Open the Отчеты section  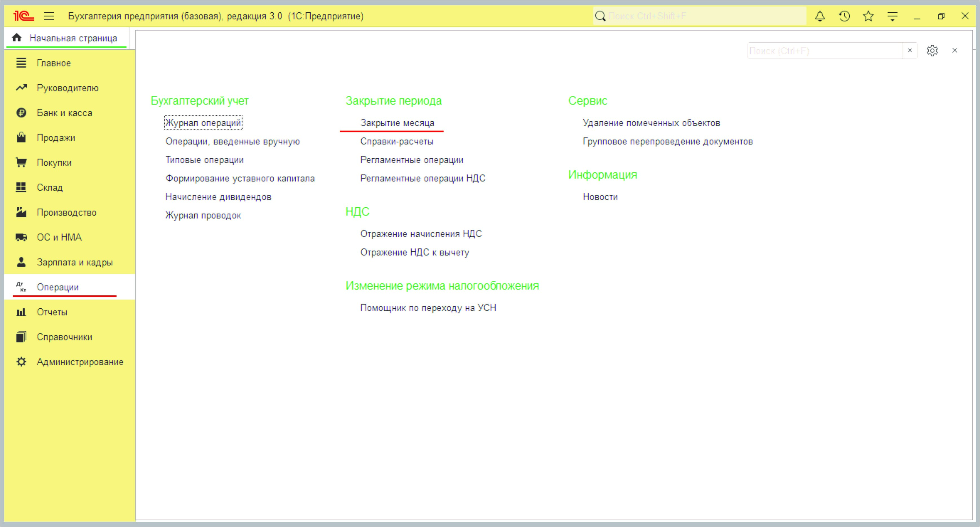pyautogui.click(x=52, y=312)
